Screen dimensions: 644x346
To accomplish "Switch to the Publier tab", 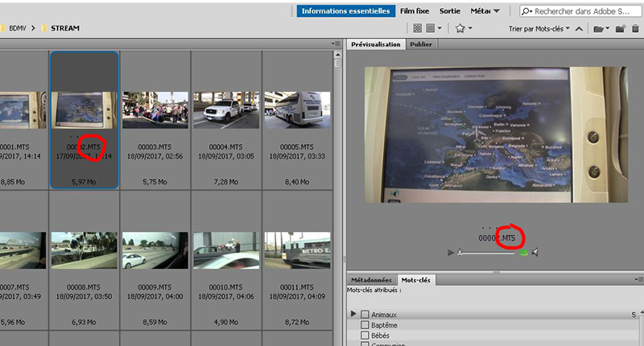I will pyautogui.click(x=421, y=44).
